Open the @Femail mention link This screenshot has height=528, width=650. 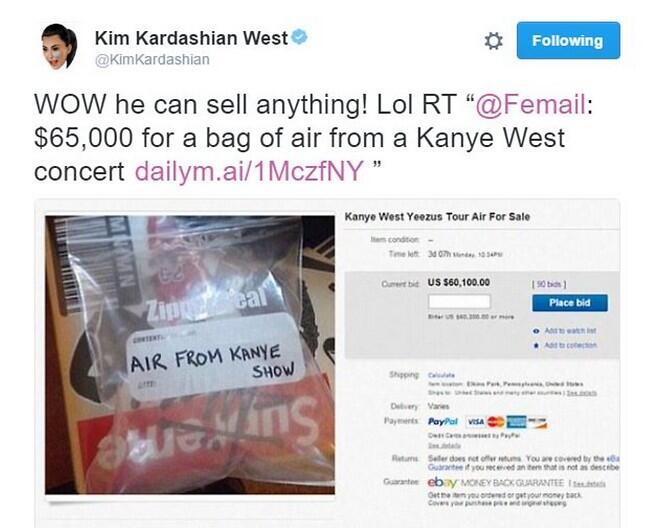[531, 104]
